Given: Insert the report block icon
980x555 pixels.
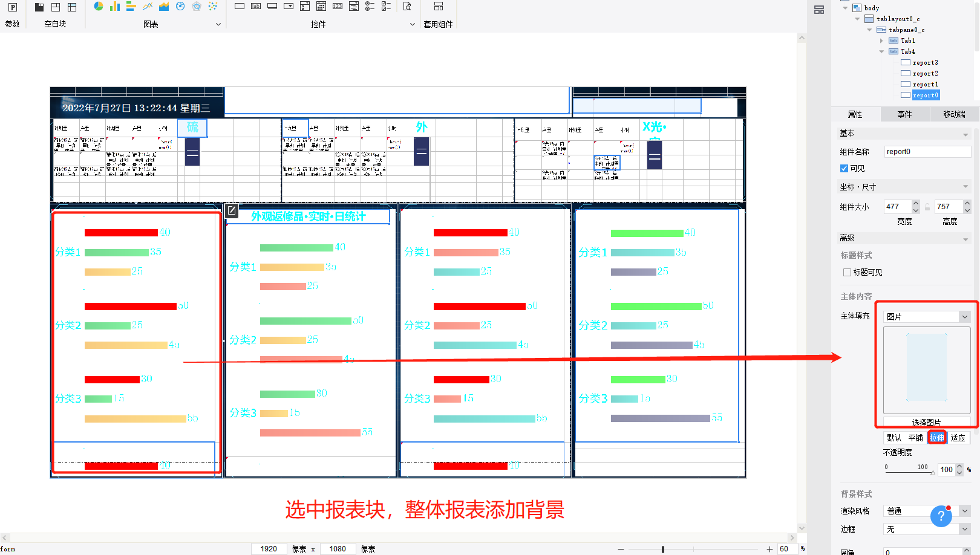Looking at the screenshot, I should pyautogui.click(x=72, y=7).
